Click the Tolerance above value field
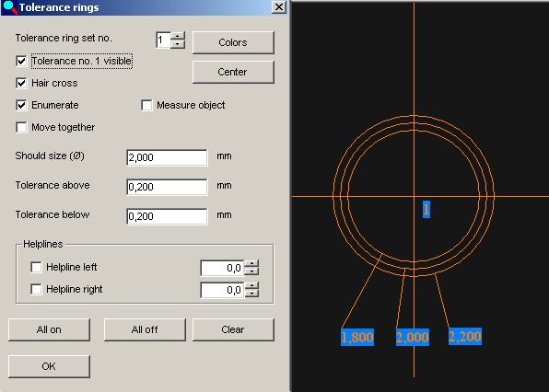The height and width of the screenshot is (392, 549). [x=167, y=187]
